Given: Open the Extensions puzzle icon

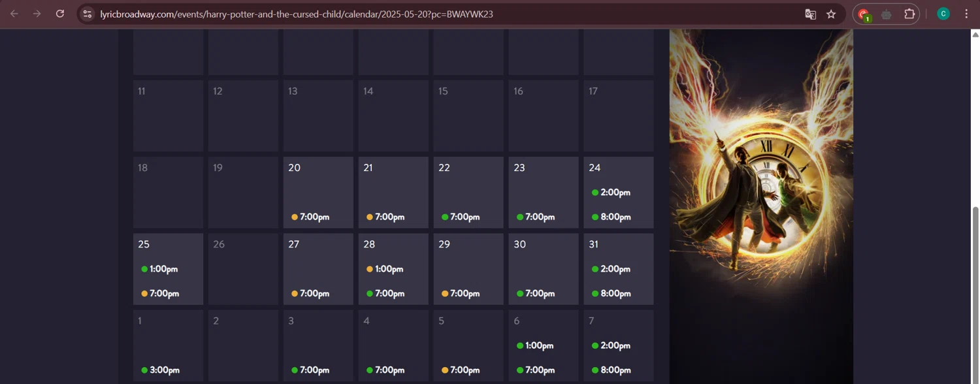Looking at the screenshot, I should 909,14.
